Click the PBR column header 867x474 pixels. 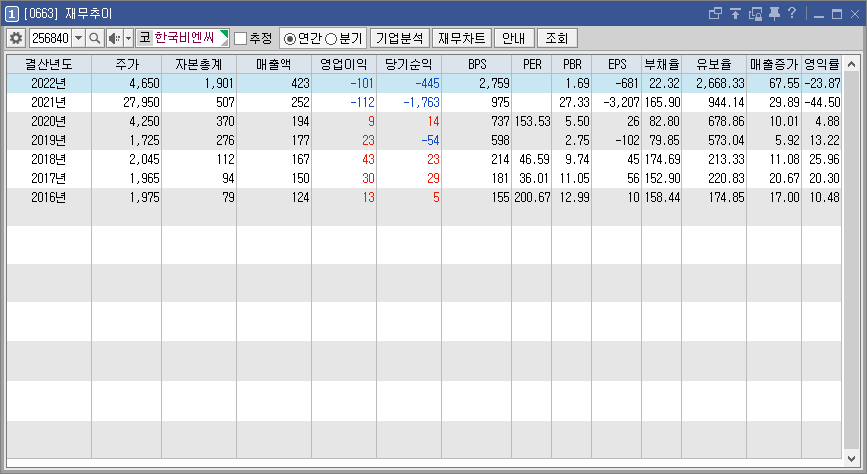(572, 64)
